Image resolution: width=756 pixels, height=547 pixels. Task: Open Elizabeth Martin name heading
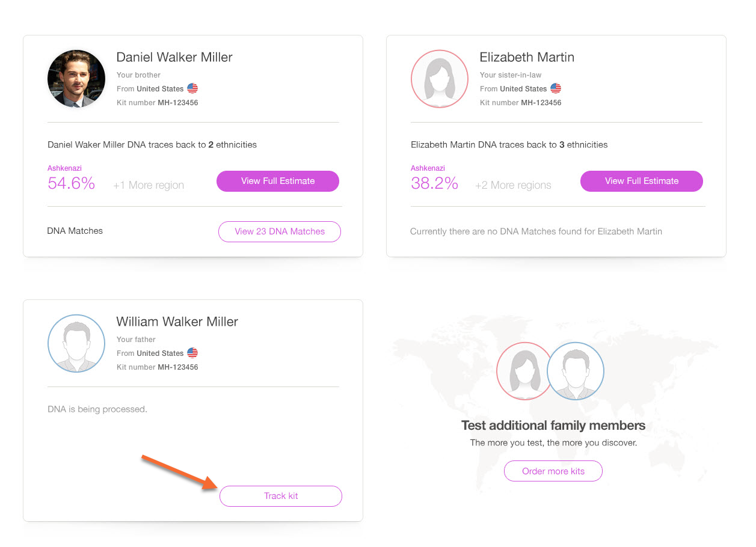pos(527,57)
